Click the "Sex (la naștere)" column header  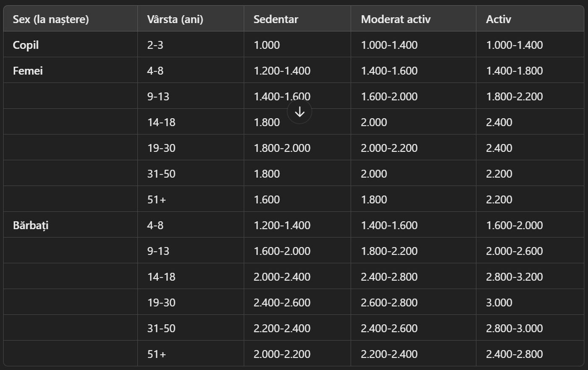(51, 19)
